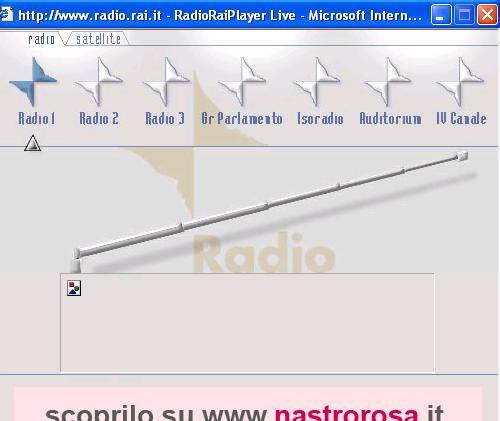500x421 pixels.
Task: Pick the Auditorium star icon
Action: click(388, 81)
